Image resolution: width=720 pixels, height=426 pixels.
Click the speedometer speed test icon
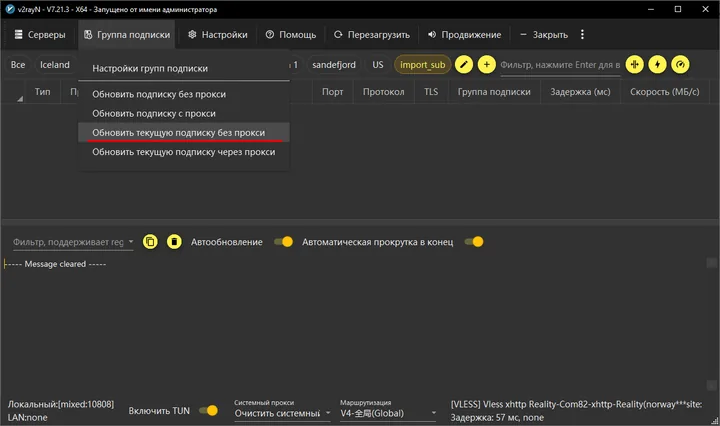(x=681, y=64)
